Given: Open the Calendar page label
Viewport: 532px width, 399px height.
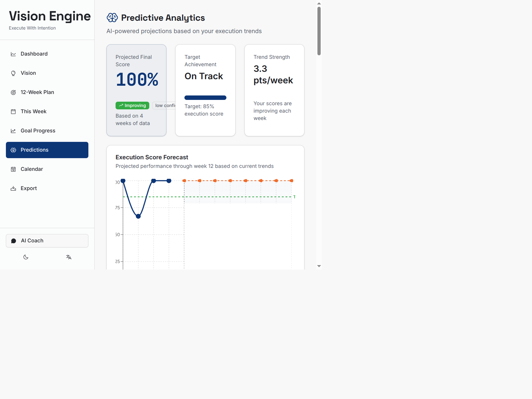Looking at the screenshot, I should [x=32, y=169].
